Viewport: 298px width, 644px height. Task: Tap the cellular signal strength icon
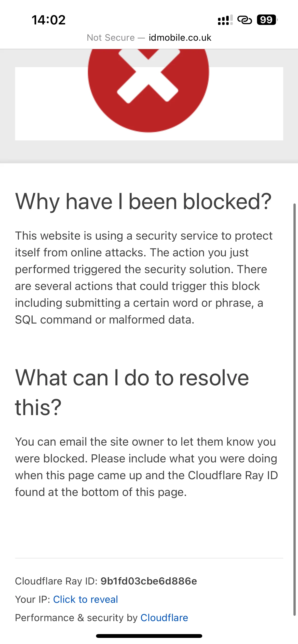click(x=225, y=20)
